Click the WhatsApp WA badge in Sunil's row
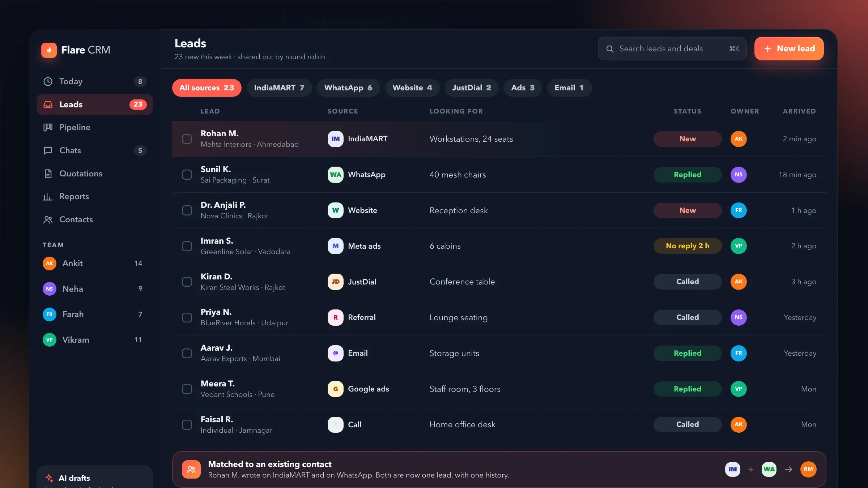 point(336,175)
